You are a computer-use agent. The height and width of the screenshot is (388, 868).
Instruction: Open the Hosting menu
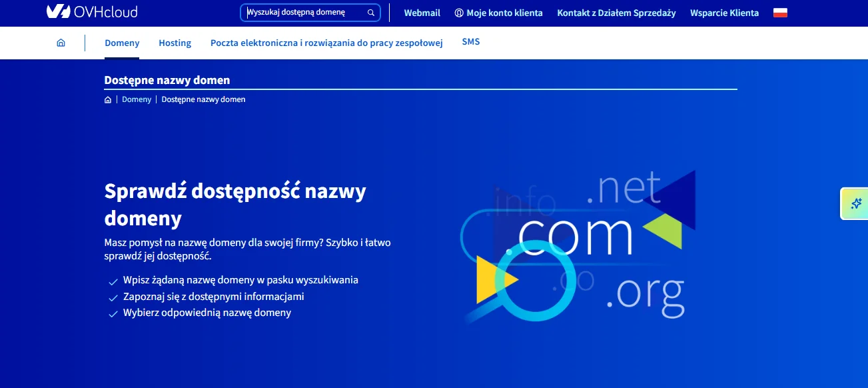click(x=175, y=43)
